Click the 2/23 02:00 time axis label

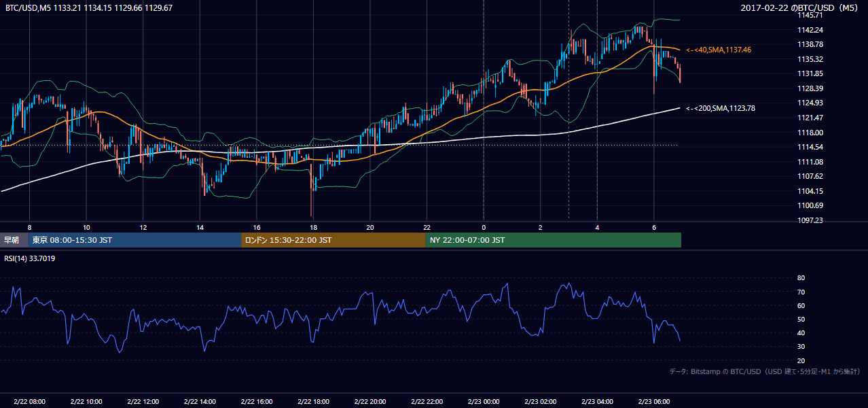coord(541,401)
